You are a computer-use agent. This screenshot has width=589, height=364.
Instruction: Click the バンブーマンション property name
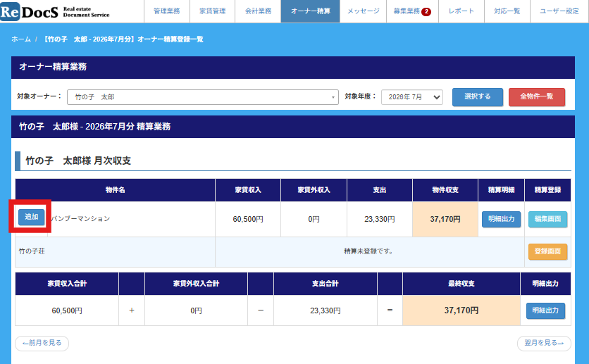tap(80, 219)
